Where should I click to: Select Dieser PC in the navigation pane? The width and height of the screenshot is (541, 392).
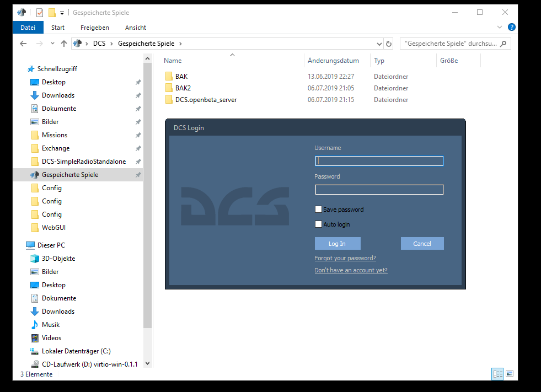(x=51, y=245)
